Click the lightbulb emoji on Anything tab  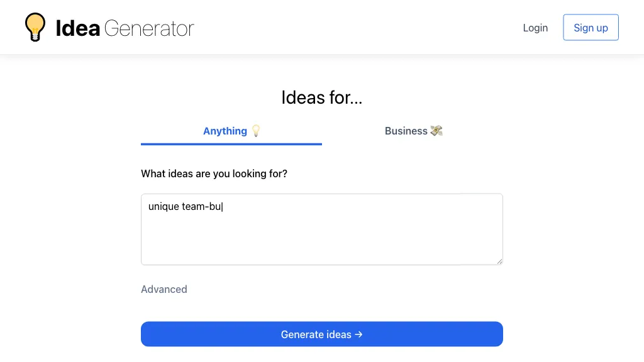point(255,131)
